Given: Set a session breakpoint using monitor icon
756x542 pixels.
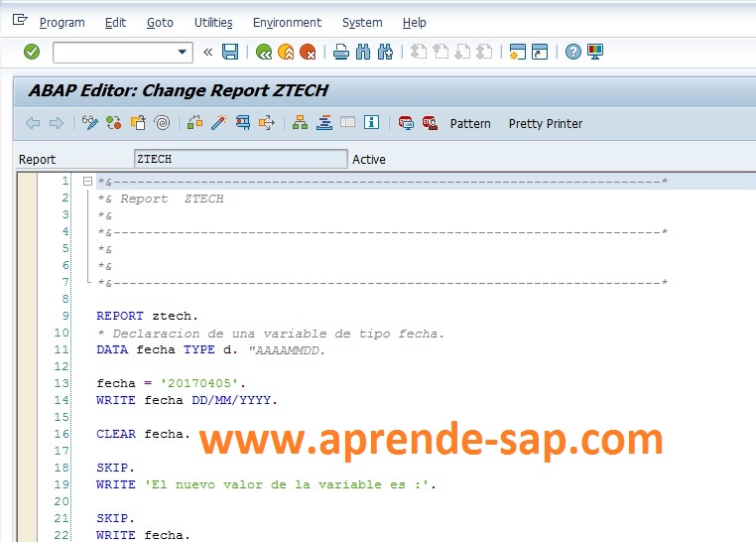Looking at the screenshot, I should tap(406, 123).
